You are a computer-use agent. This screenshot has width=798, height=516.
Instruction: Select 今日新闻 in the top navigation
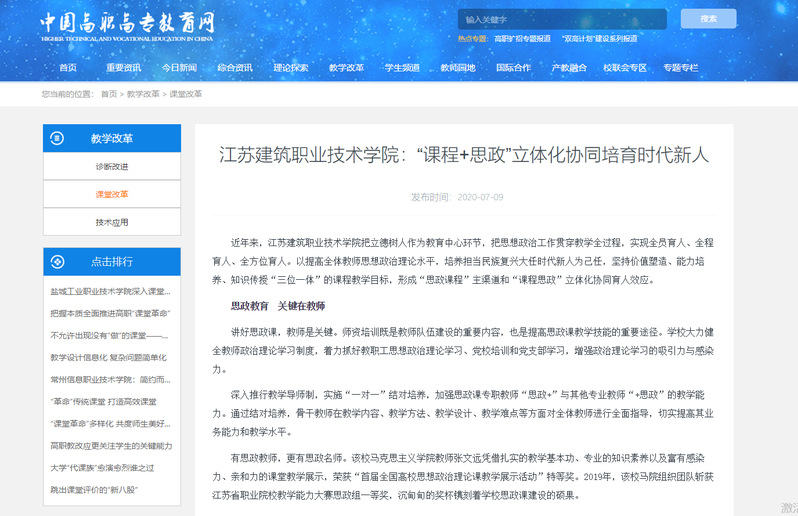[x=179, y=68]
